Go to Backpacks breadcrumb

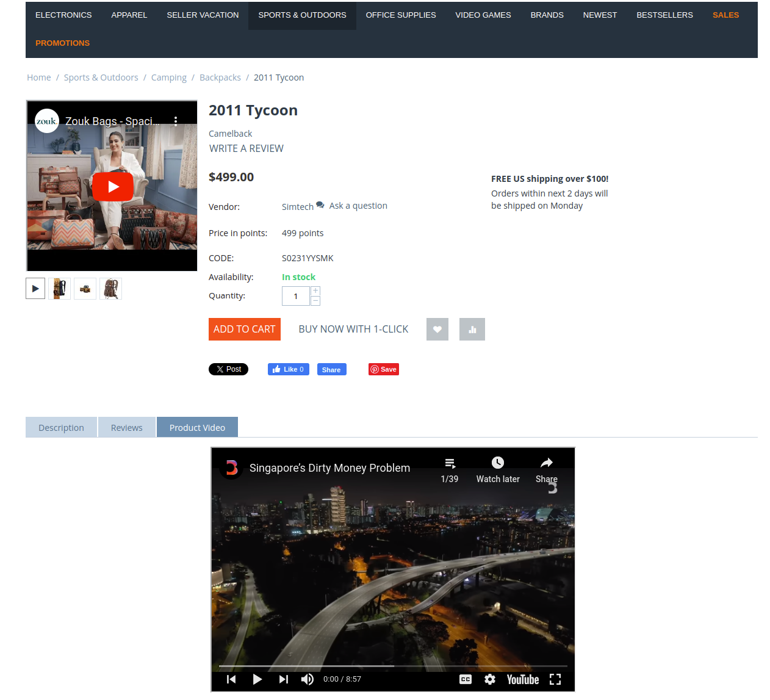(x=220, y=78)
